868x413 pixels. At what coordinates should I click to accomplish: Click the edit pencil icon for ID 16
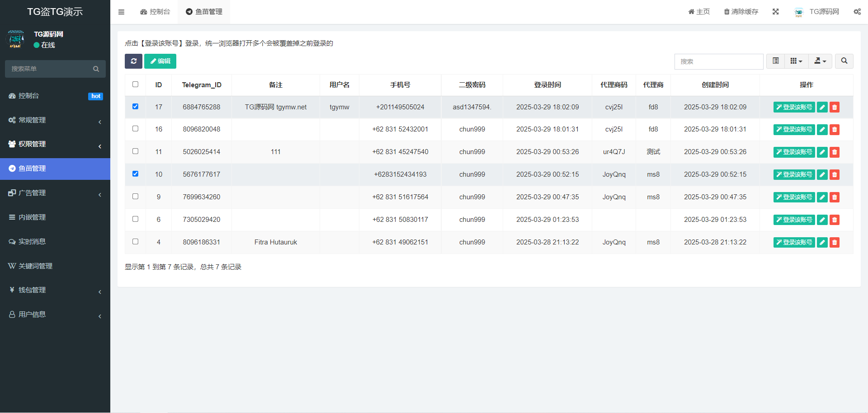(822, 130)
